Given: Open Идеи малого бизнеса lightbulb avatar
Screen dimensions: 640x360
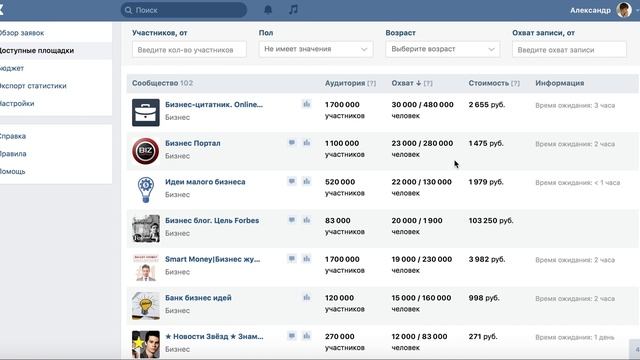Looking at the screenshot, I should 146,189.
